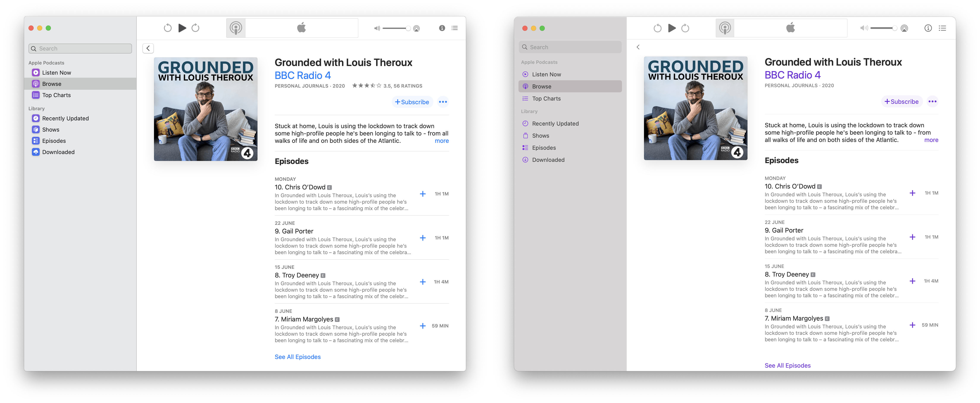This screenshot has height=403, width=980.
Task: Open the blue ellipsis more-options menu
Action: tap(443, 102)
